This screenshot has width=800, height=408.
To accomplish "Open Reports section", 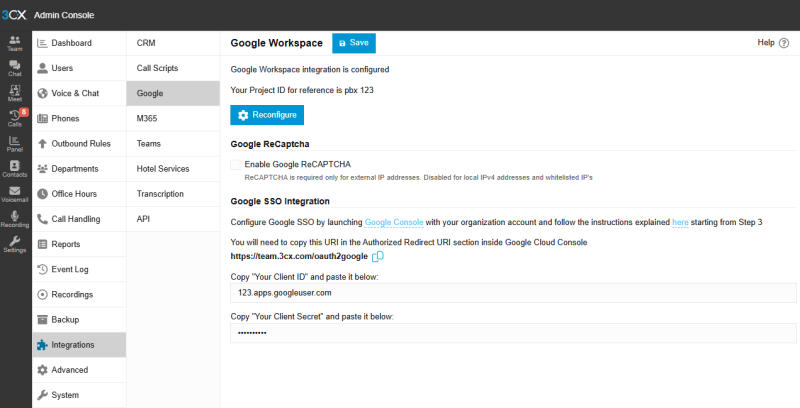I will [79, 244].
